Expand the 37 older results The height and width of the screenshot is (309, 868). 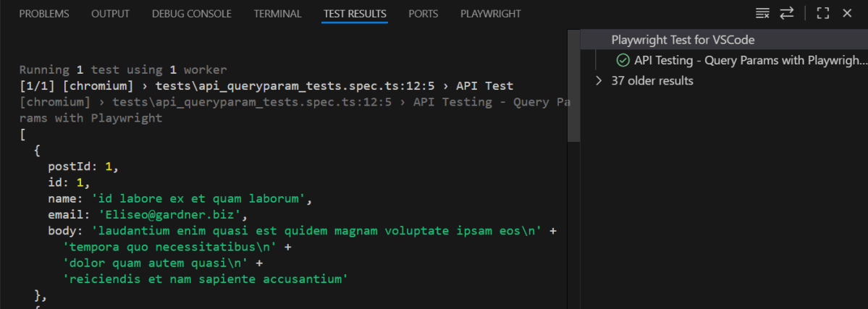[599, 80]
